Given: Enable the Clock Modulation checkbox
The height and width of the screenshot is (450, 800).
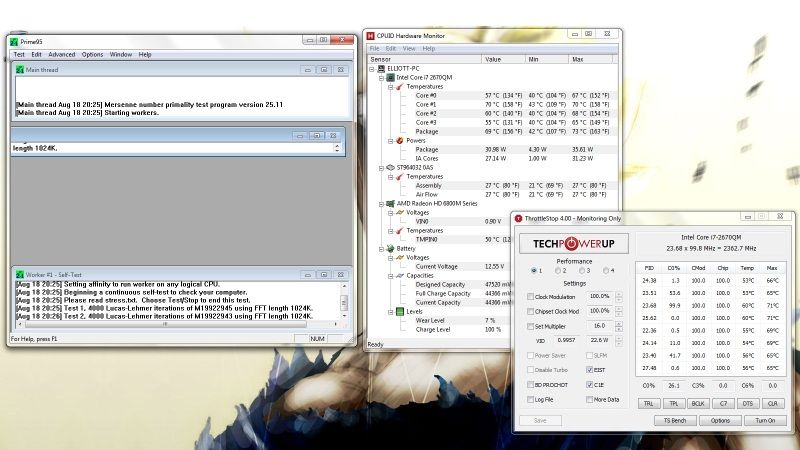Looking at the screenshot, I should tap(531, 296).
